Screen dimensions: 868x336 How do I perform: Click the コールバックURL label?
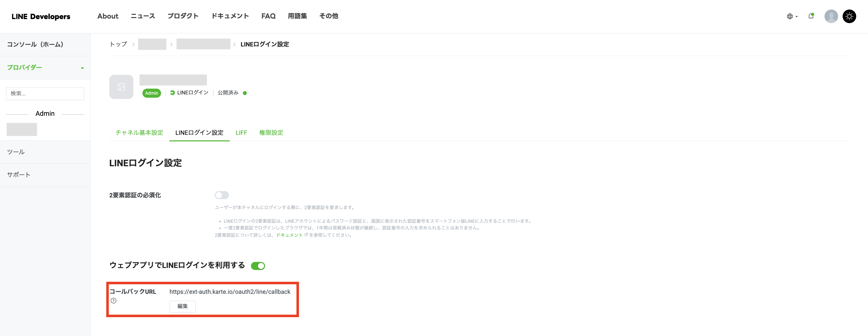click(133, 292)
